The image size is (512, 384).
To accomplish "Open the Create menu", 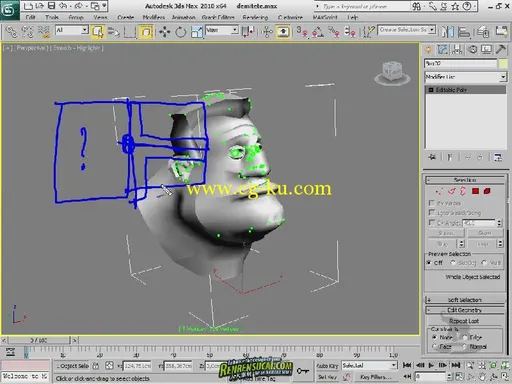I will tap(125, 17).
